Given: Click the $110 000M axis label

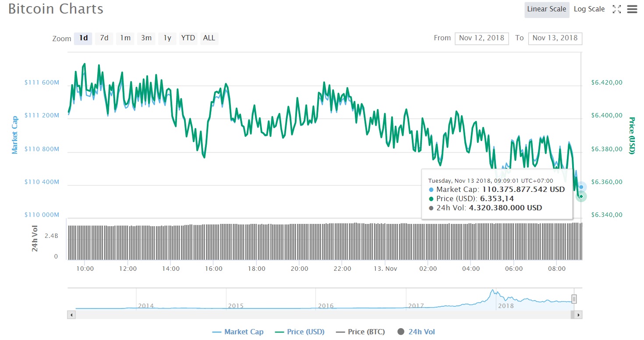Looking at the screenshot, I should click(x=42, y=215).
